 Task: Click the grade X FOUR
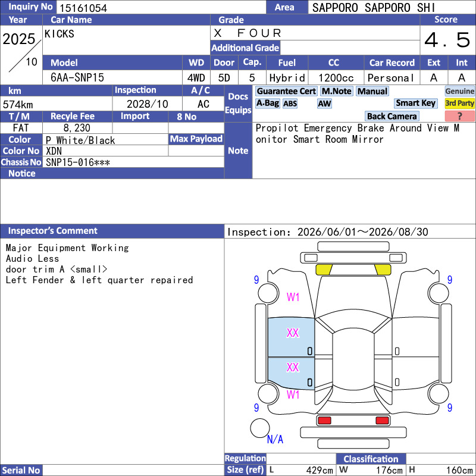tap(248, 33)
